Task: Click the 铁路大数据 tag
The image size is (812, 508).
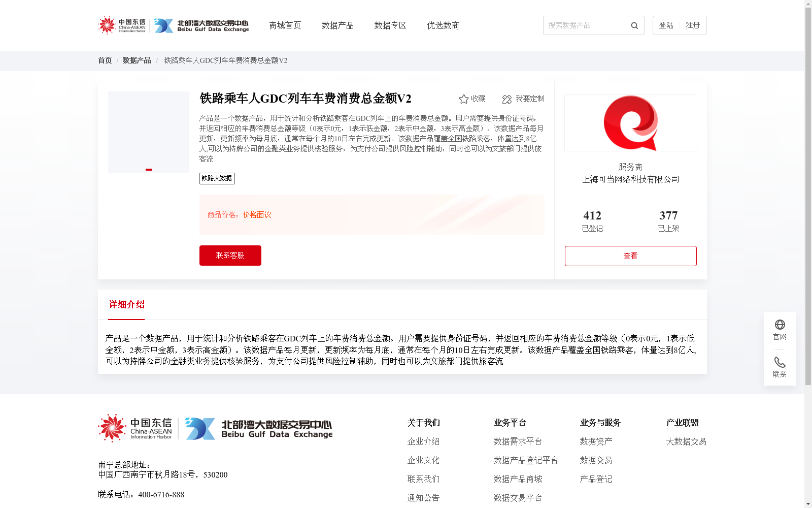Action: pyautogui.click(x=217, y=178)
